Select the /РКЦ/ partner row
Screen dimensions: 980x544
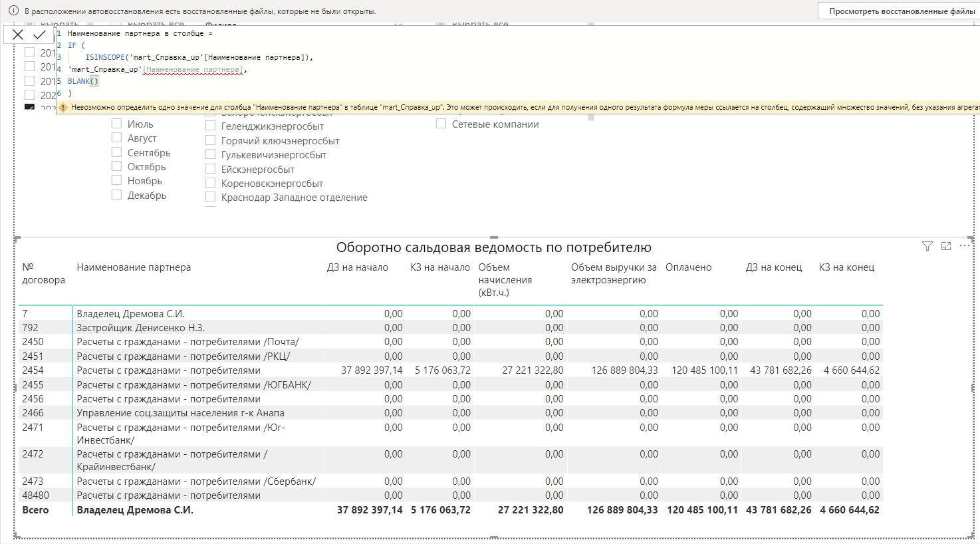(451, 356)
